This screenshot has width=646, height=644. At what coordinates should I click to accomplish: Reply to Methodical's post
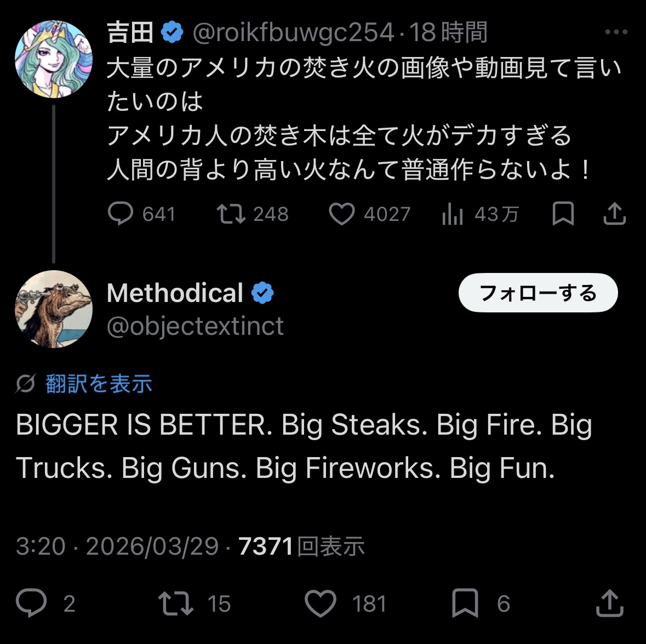pos(32,603)
